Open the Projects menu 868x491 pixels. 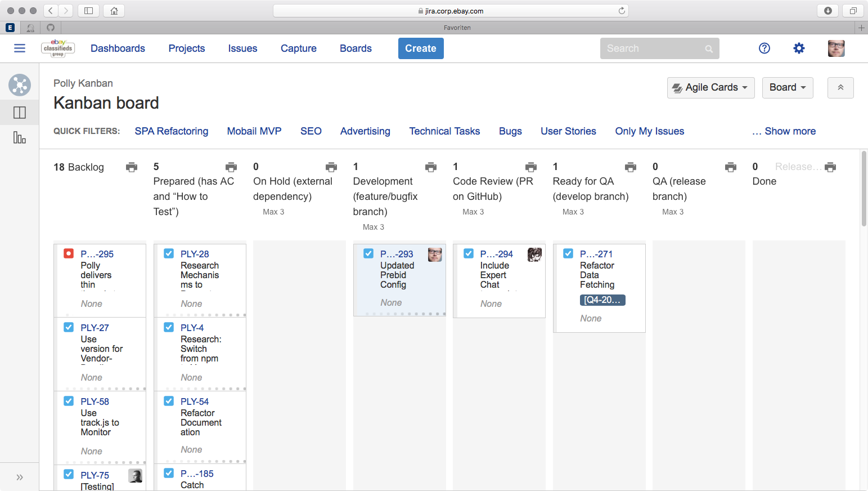(187, 48)
